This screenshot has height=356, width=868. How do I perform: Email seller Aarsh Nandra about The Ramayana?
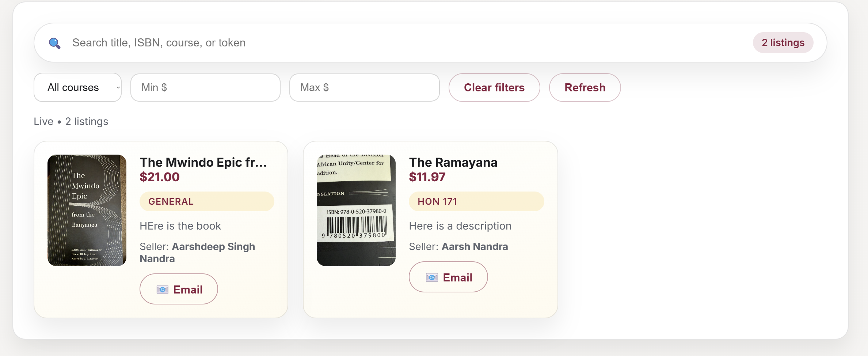(448, 277)
